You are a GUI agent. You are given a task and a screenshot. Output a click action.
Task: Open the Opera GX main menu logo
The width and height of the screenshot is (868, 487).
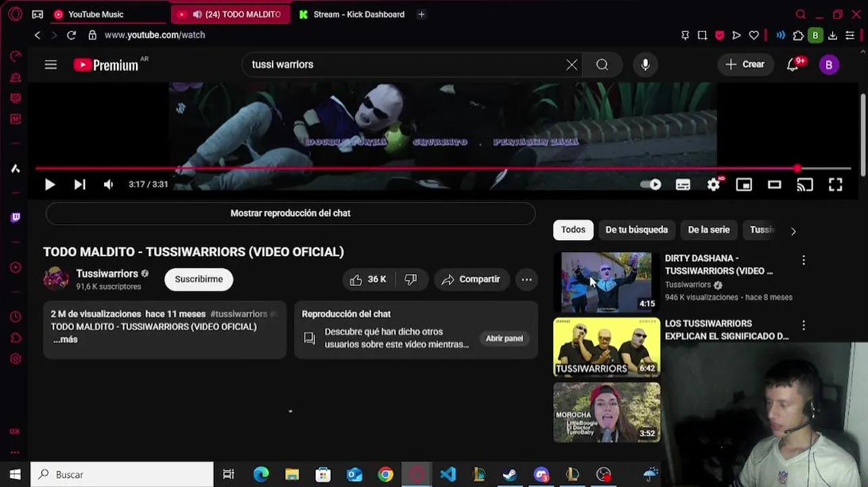[15, 14]
